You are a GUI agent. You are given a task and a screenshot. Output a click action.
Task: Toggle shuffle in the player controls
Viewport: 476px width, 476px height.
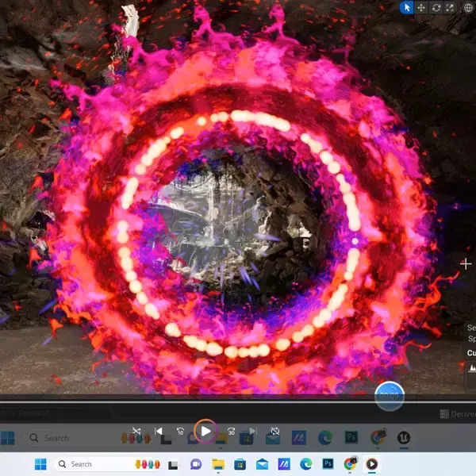(x=136, y=432)
